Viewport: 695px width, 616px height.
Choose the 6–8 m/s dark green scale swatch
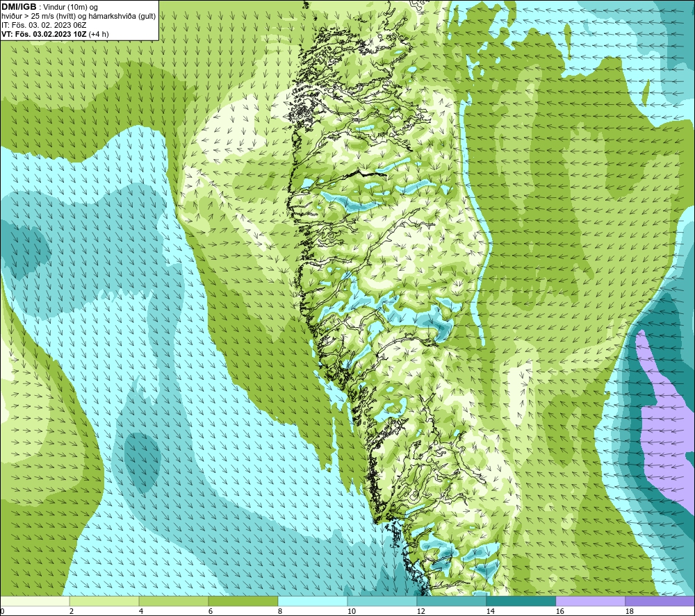[x=243, y=601]
